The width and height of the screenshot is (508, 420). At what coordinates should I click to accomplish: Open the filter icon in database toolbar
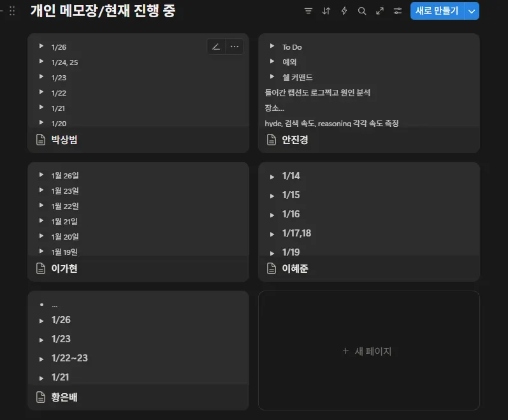click(x=308, y=11)
